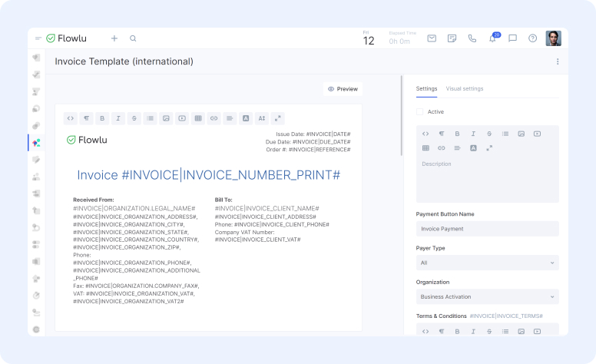Screen dimensions: 596x364
Task: Open font size tool in main editor toolbar
Action: coord(262,118)
